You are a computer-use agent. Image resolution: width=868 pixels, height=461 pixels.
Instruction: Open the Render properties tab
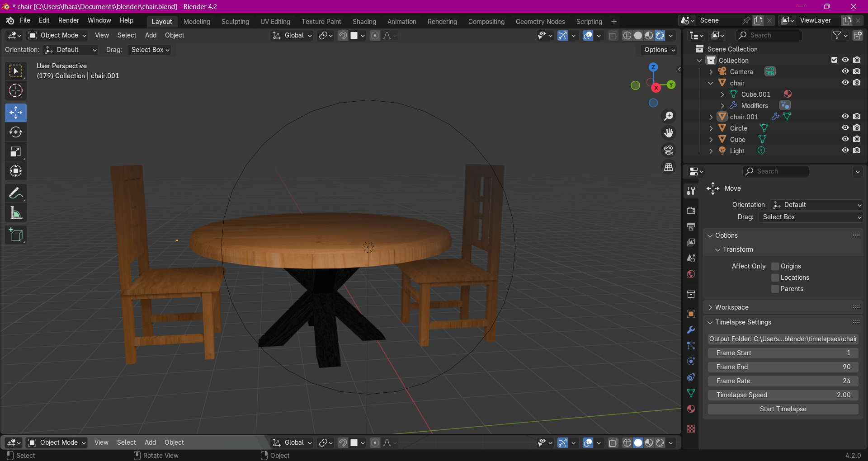point(691,211)
